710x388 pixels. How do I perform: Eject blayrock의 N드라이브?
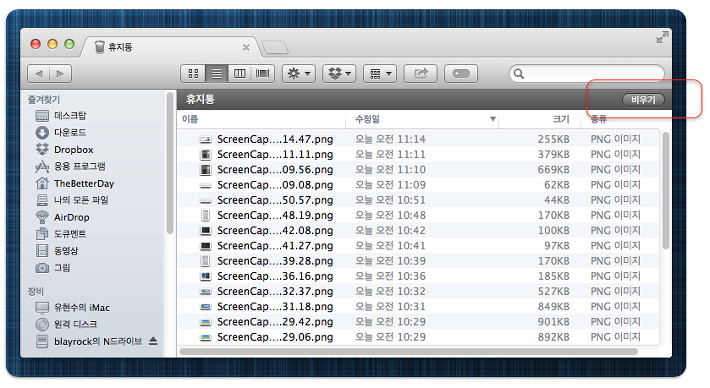click(x=153, y=341)
